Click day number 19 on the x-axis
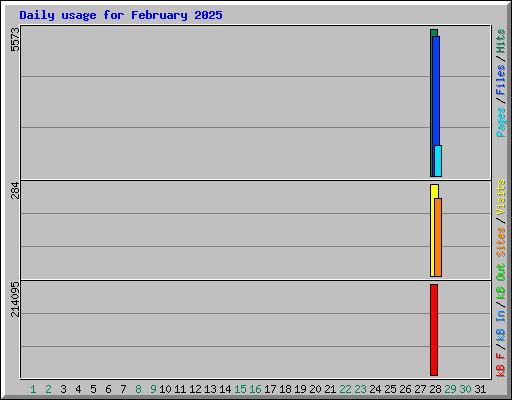 (x=300, y=389)
